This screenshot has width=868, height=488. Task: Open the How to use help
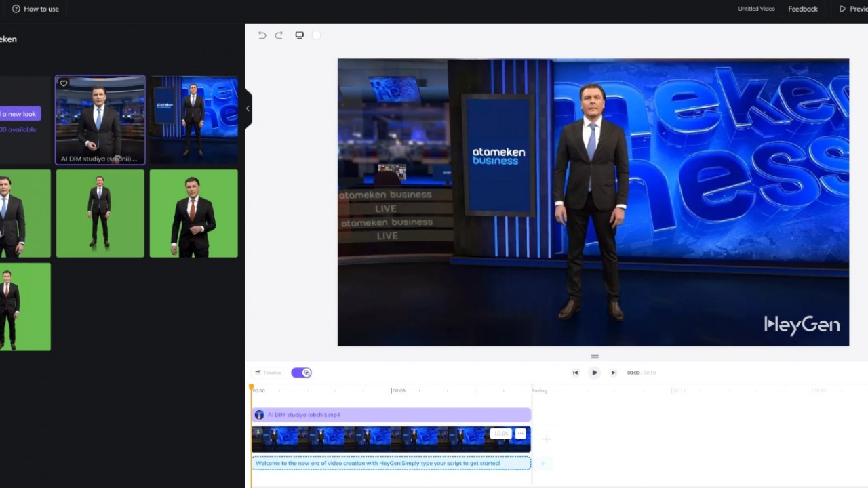point(35,9)
